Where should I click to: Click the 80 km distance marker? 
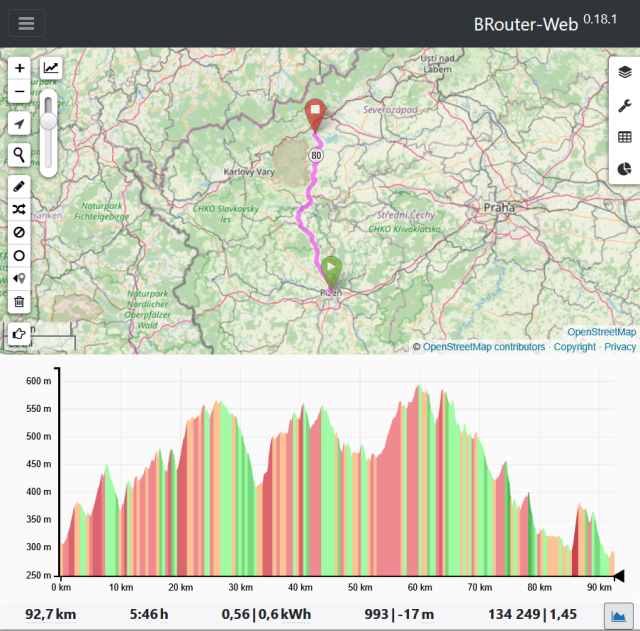(316, 155)
